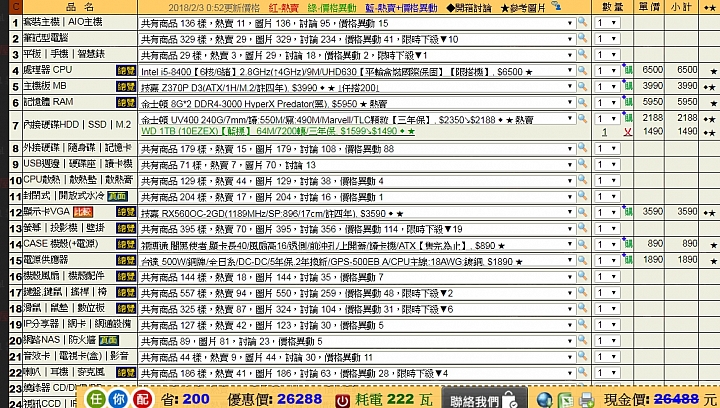
Task: Click the 品名 column header
Action: click(x=80, y=6)
